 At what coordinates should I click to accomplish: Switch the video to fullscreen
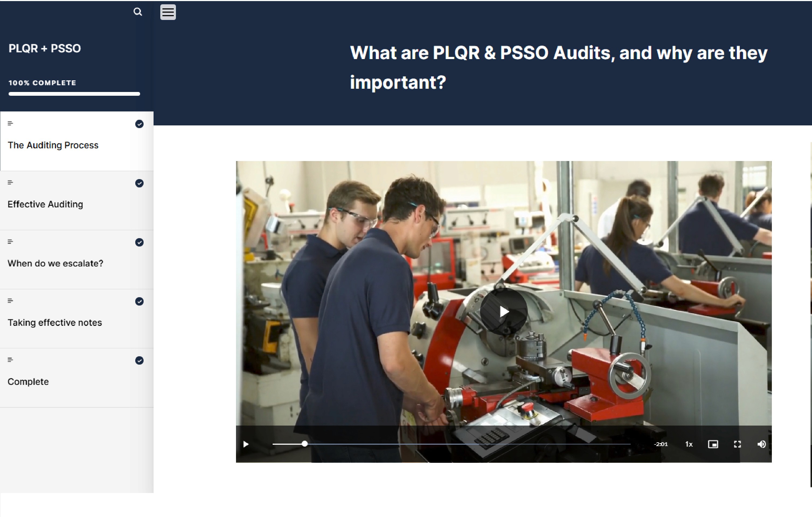pyautogui.click(x=737, y=444)
